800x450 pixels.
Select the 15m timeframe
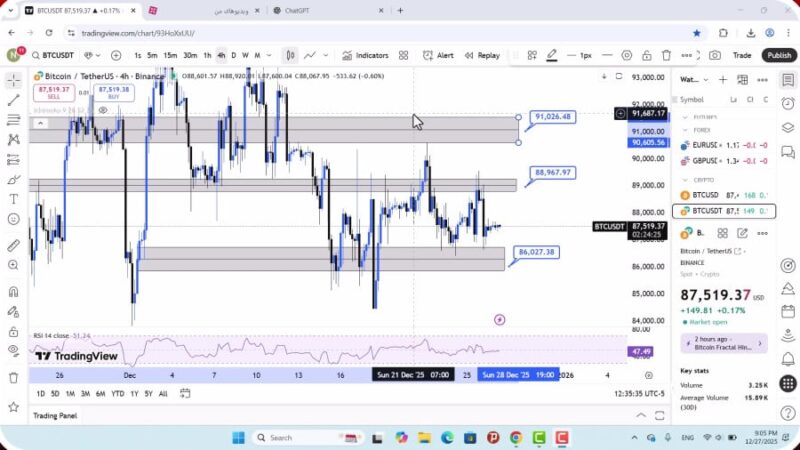click(x=170, y=56)
